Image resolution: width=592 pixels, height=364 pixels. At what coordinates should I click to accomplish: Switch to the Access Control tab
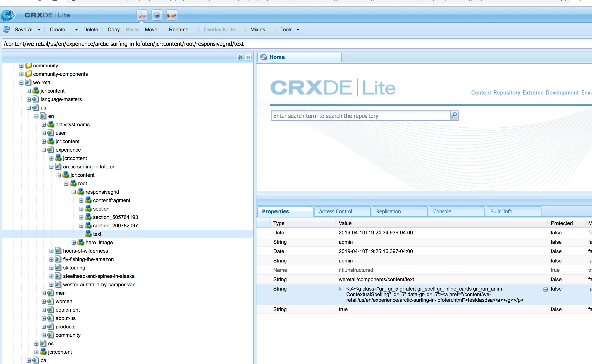pyautogui.click(x=335, y=211)
